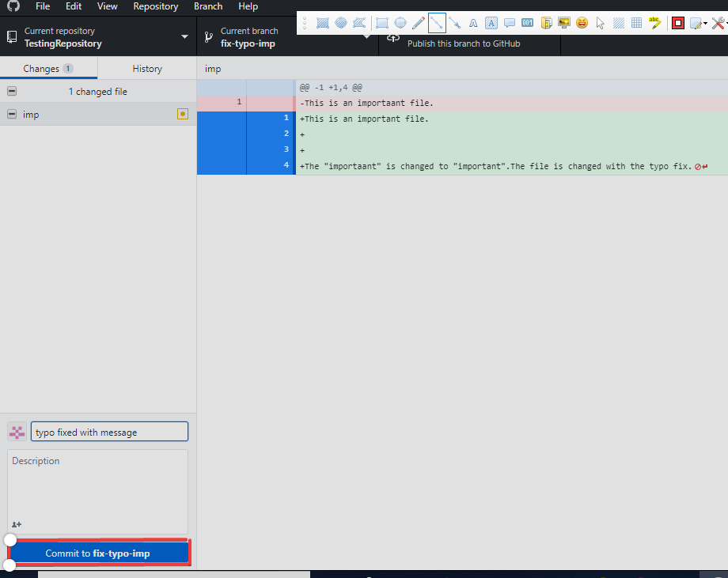Open the Help menu
Image resolution: width=728 pixels, height=578 pixels.
coord(248,6)
